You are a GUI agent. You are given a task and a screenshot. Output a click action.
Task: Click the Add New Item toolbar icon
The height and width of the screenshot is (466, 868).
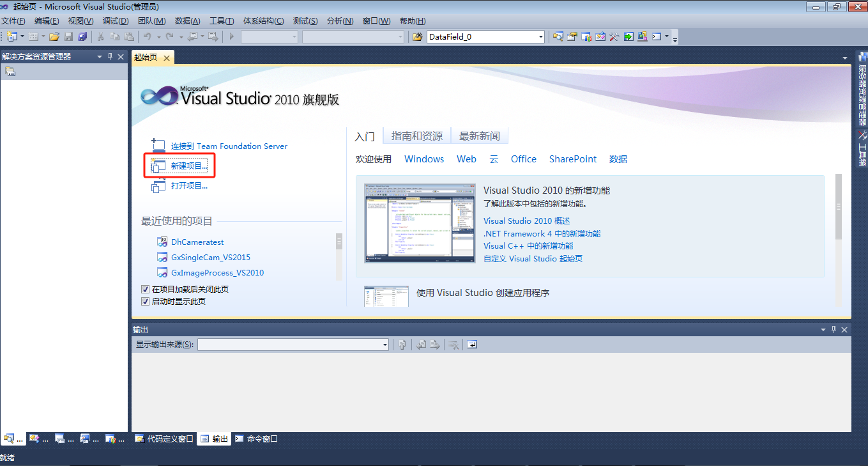pyautogui.click(x=33, y=36)
